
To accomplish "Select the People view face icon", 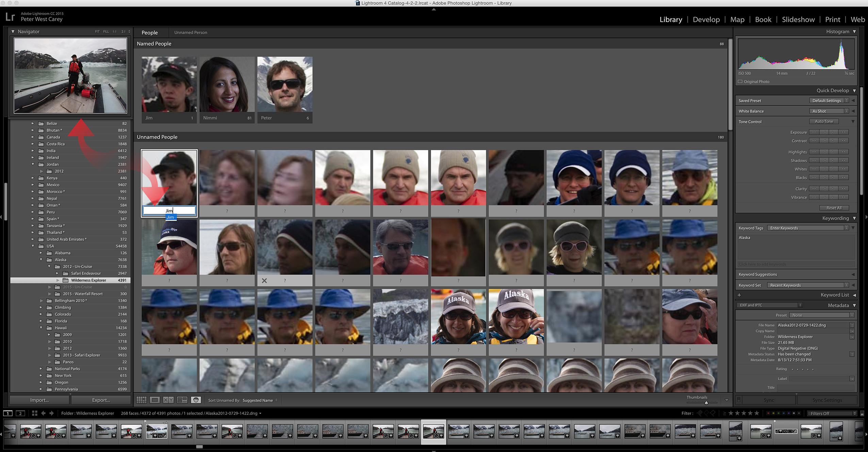I will click(x=196, y=400).
